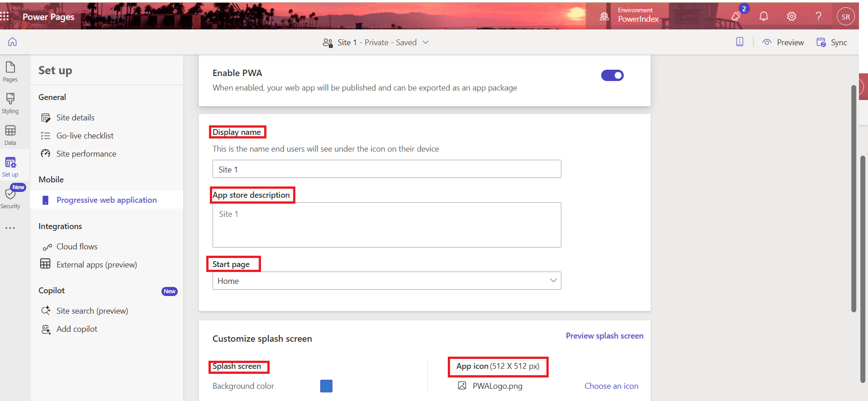Open settings gear in header
This screenshot has height=401, width=868.
point(791,17)
